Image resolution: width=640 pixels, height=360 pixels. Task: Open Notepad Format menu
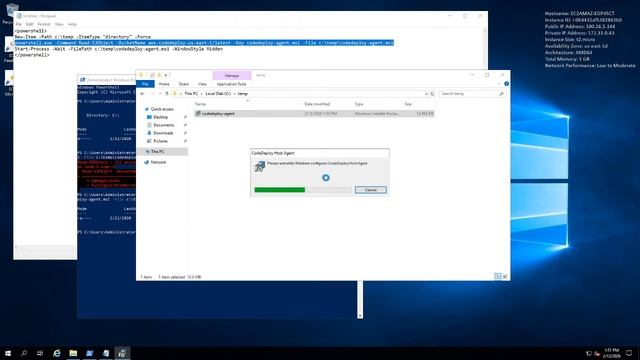(44, 24)
